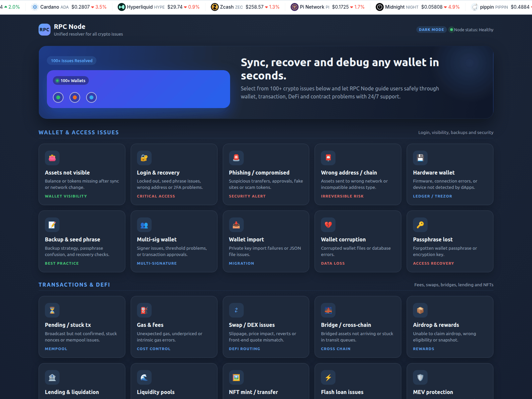Select the orange wallet radio dot
This screenshot has height=399, width=532.
[75, 97]
